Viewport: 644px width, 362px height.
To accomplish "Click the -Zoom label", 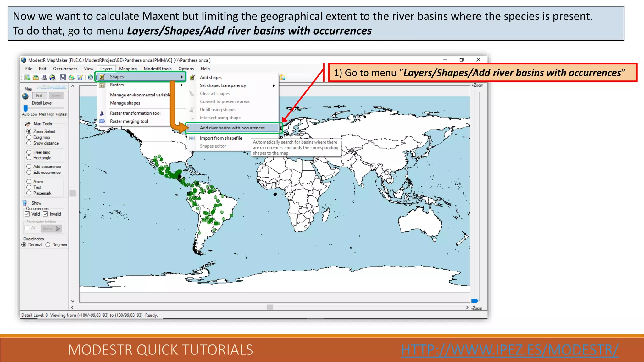I will tap(477, 308).
